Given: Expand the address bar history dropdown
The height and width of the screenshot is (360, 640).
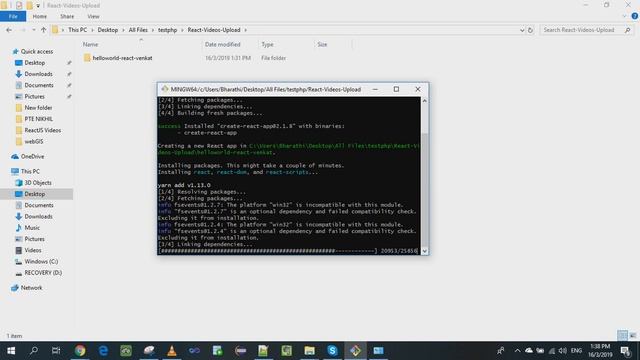Looking at the screenshot, I should (x=522, y=30).
